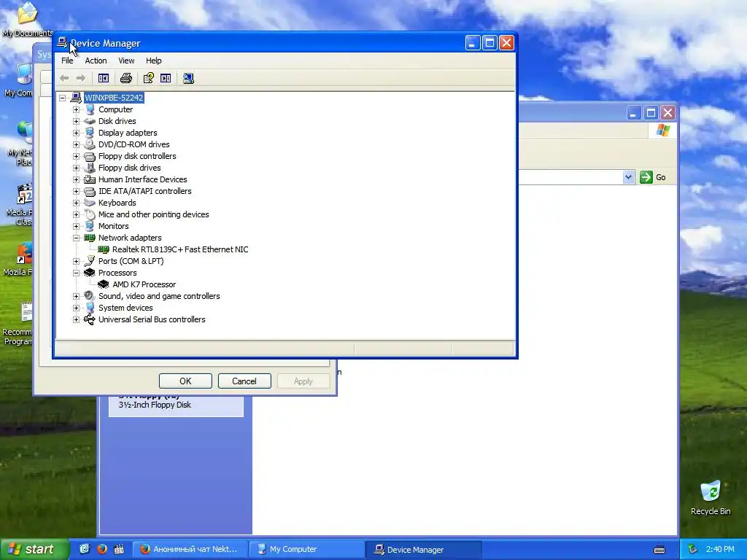Select Realtek RTL8139C+ Fast Ethernet NIC
The height and width of the screenshot is (560, 747).
pos(180,249)
